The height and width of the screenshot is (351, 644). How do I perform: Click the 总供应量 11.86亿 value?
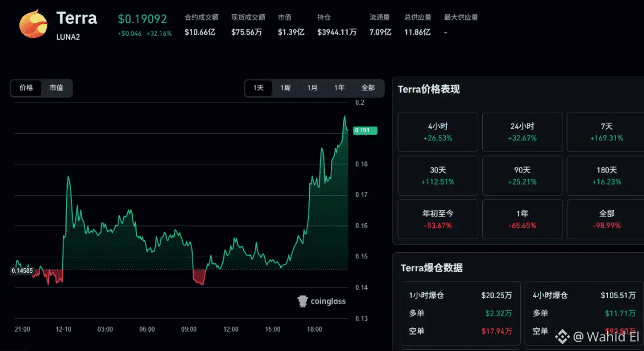[x=417, y=32]
